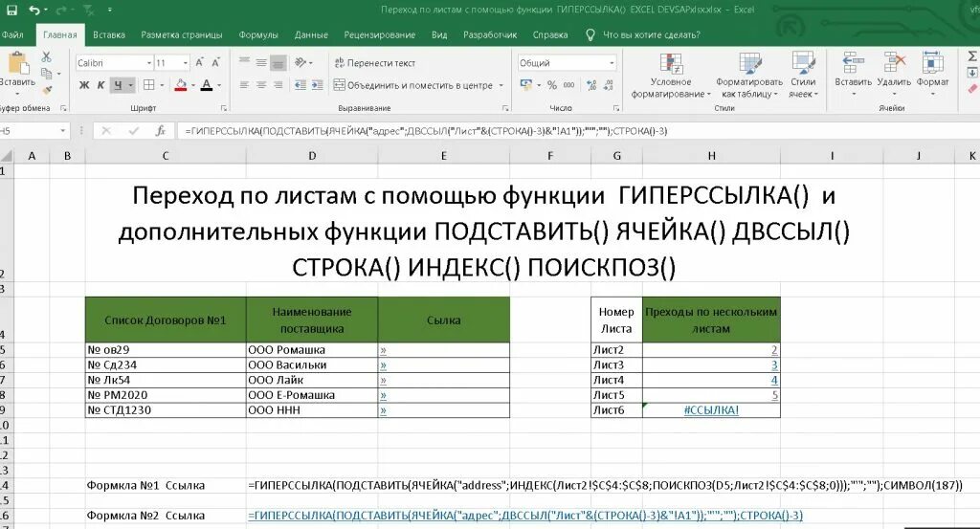Toggle italic formatting (К)
980x529 pixels.
(100, 85)
